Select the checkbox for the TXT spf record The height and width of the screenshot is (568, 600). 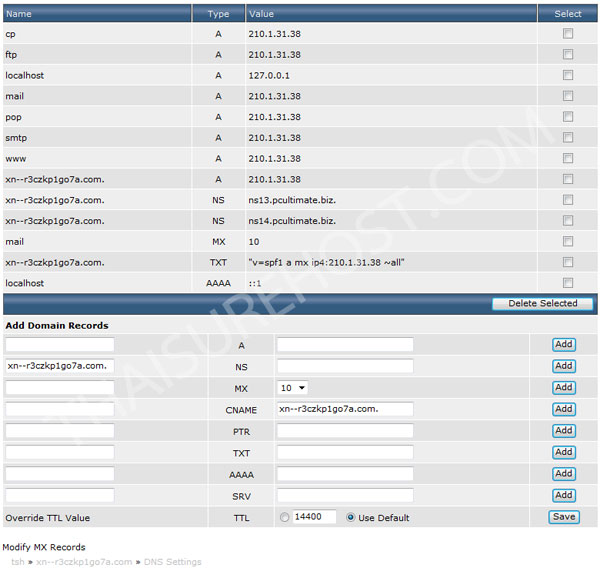(568, 262)
